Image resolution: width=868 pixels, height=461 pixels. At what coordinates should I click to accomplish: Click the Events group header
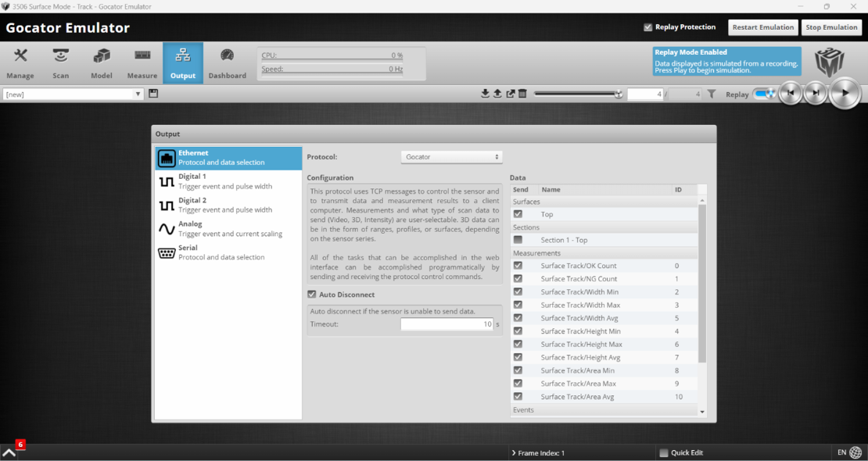point(604,410)
